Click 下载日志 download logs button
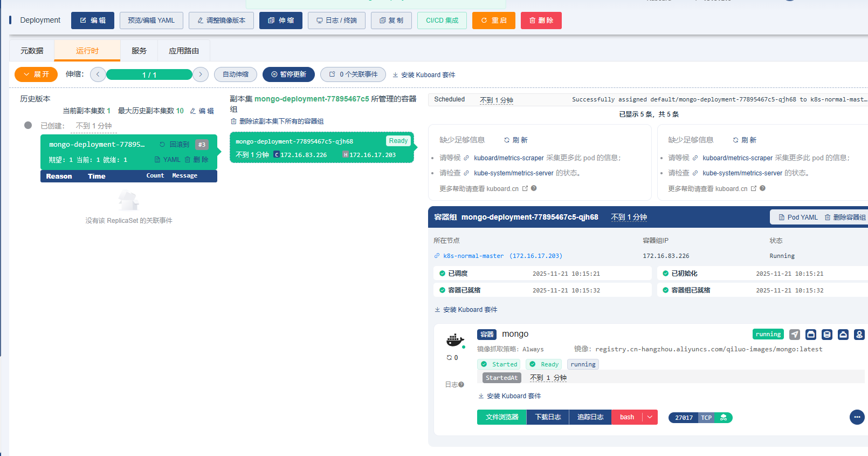This screenshot has height=456, width=868. click(548, 417)
